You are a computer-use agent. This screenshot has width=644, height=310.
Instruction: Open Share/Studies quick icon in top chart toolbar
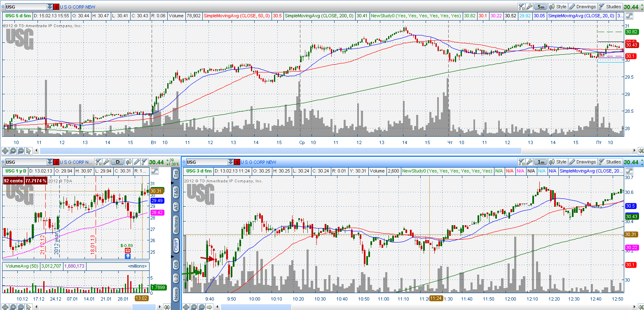[521, 7]
